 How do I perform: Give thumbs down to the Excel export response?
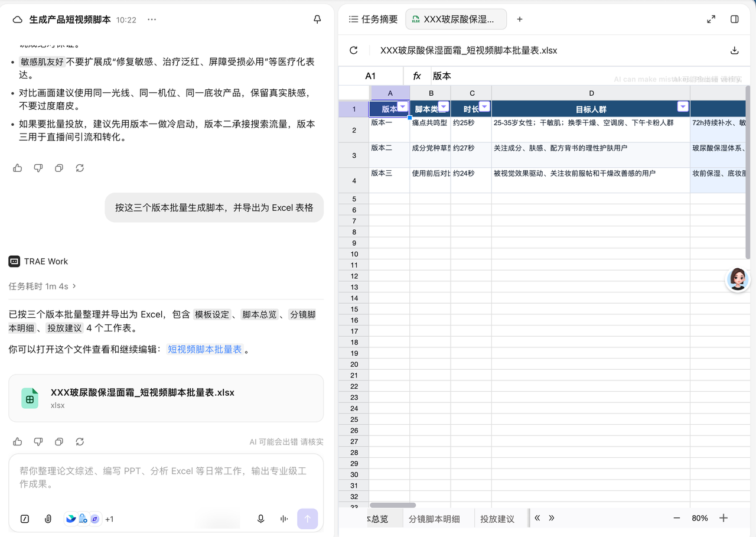pyautogui.click(x=38, y=441)
